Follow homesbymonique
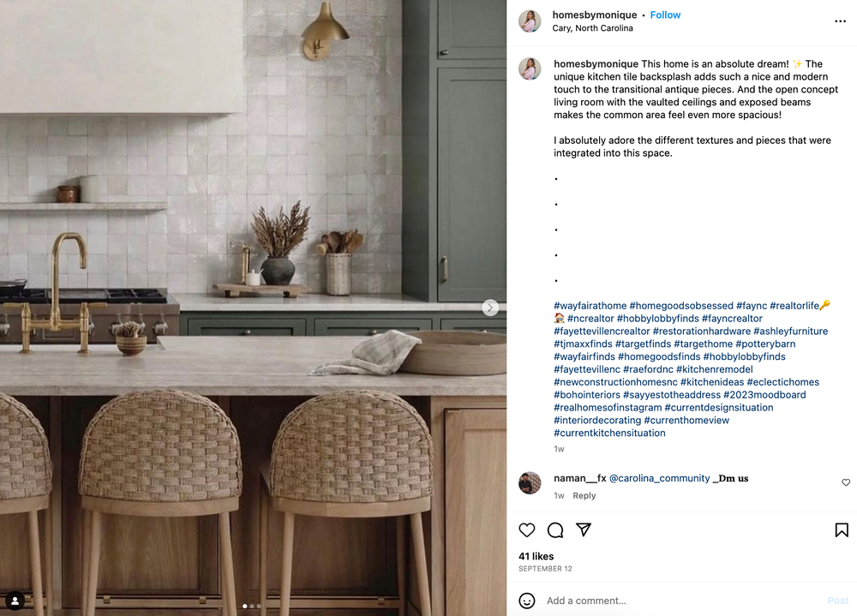Viewport: 857px width, 616px height. (x=665, y=15)
